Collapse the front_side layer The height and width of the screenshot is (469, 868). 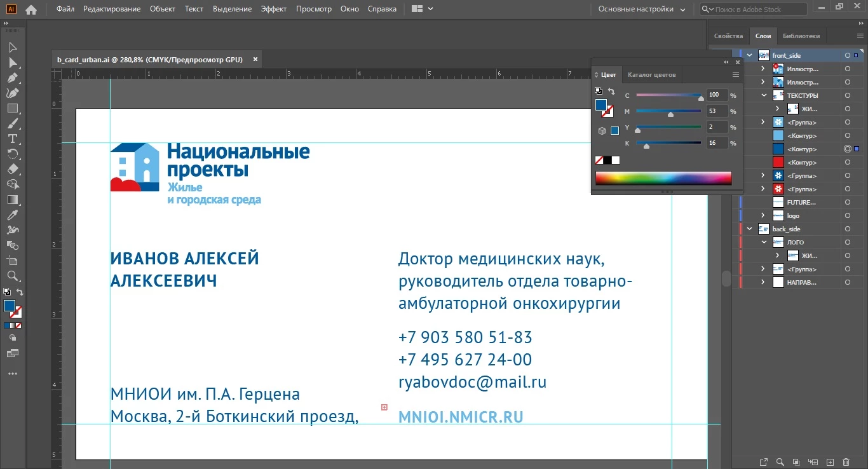[x=750, y=56]
